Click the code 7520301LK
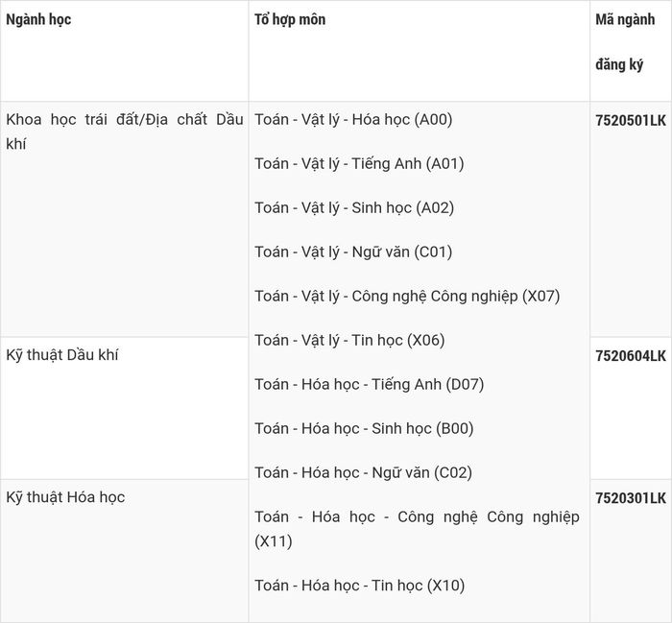Screen dimensions: 672x623 pos(631,498)
